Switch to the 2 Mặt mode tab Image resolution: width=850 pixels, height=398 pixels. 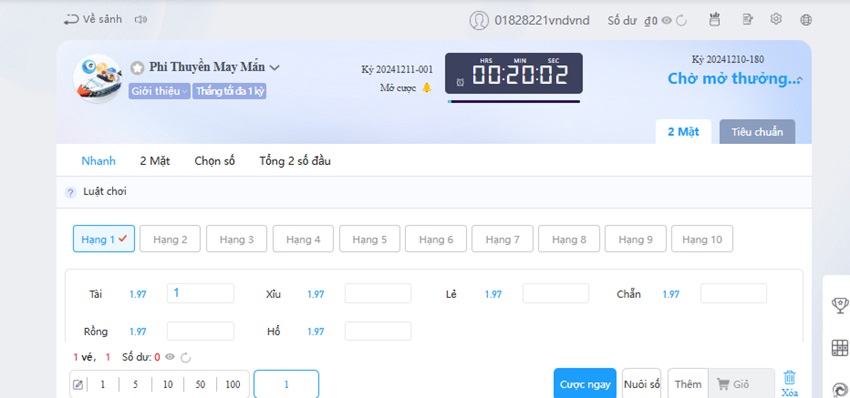683,132
